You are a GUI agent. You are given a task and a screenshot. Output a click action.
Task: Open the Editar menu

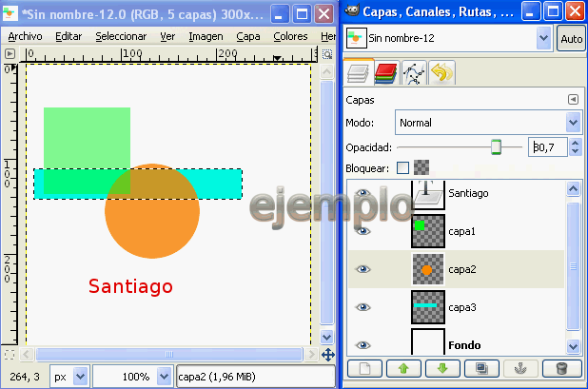[69, 36]
